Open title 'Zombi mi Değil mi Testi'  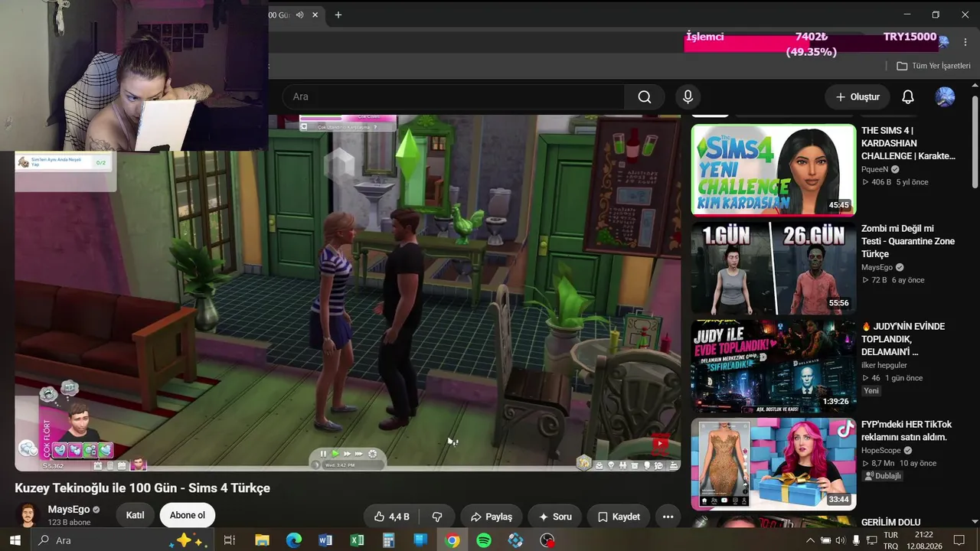tap(909, 241)
